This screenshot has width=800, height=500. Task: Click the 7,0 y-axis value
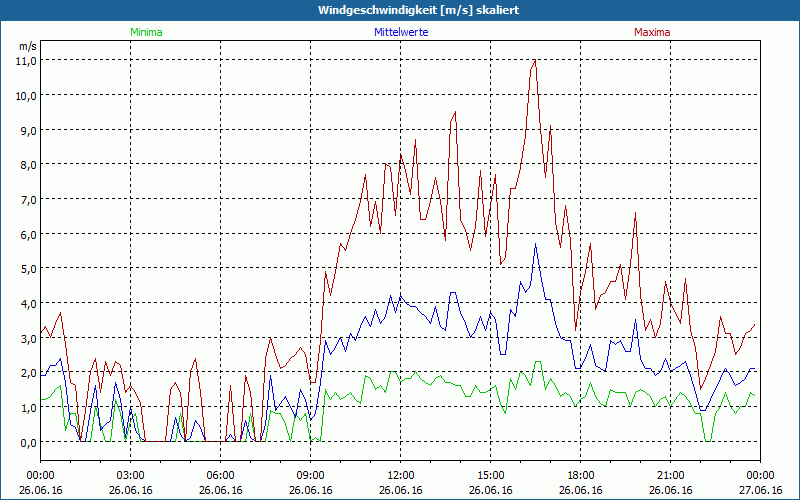(28, 199)
